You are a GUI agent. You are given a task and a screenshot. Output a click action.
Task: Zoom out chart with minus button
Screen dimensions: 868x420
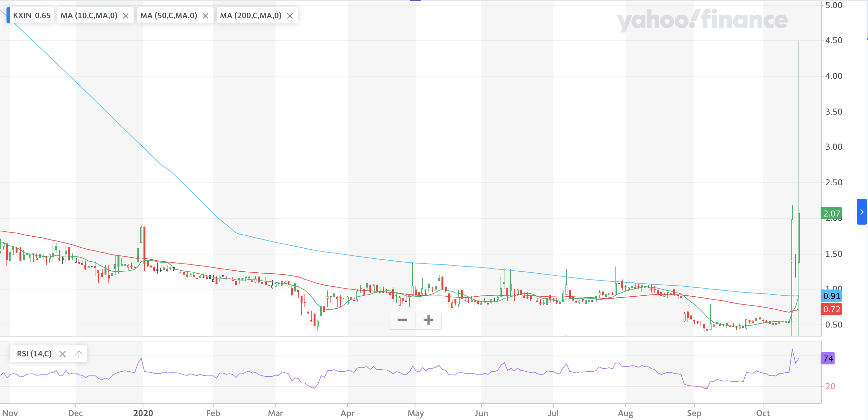pos(402,320)
